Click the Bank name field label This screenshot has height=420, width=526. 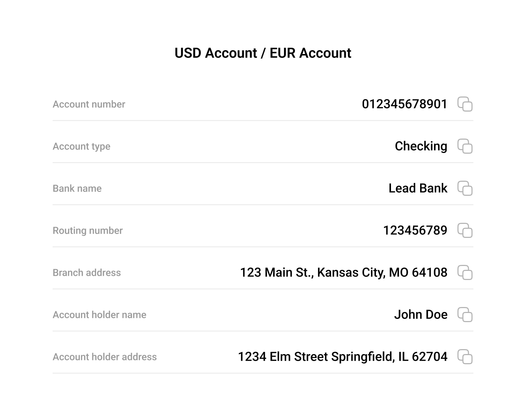(77, 188)
